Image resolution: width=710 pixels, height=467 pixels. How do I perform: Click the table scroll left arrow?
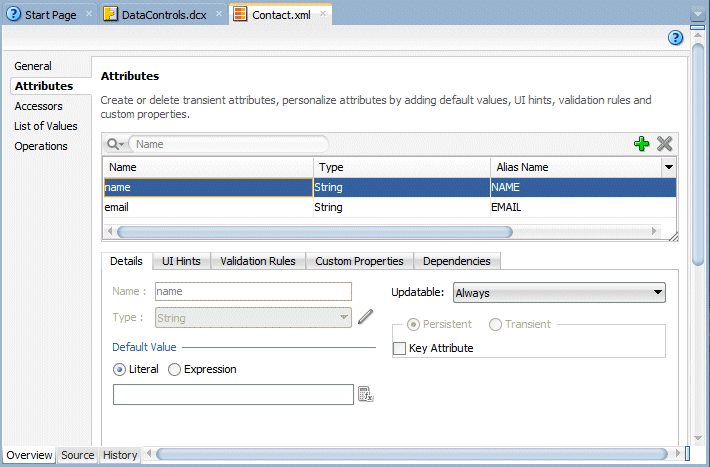point(110,231)
